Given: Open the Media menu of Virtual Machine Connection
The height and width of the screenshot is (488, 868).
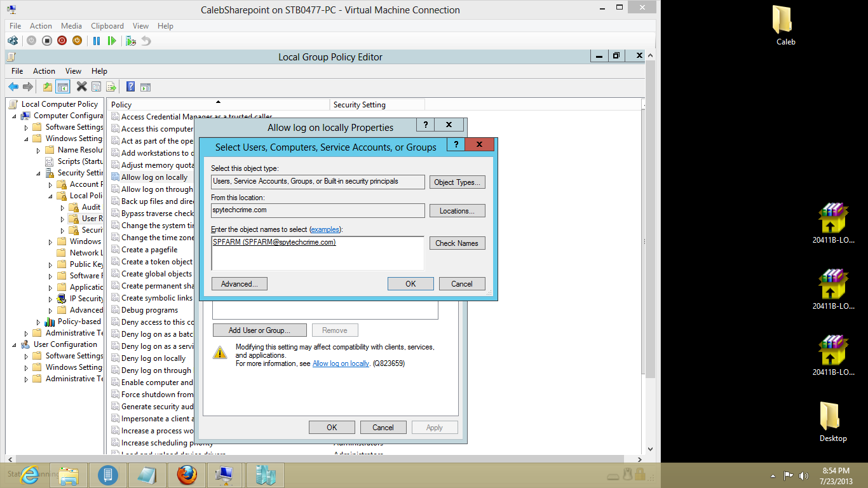Looking at the screenshot, I should tap(71, 26).
